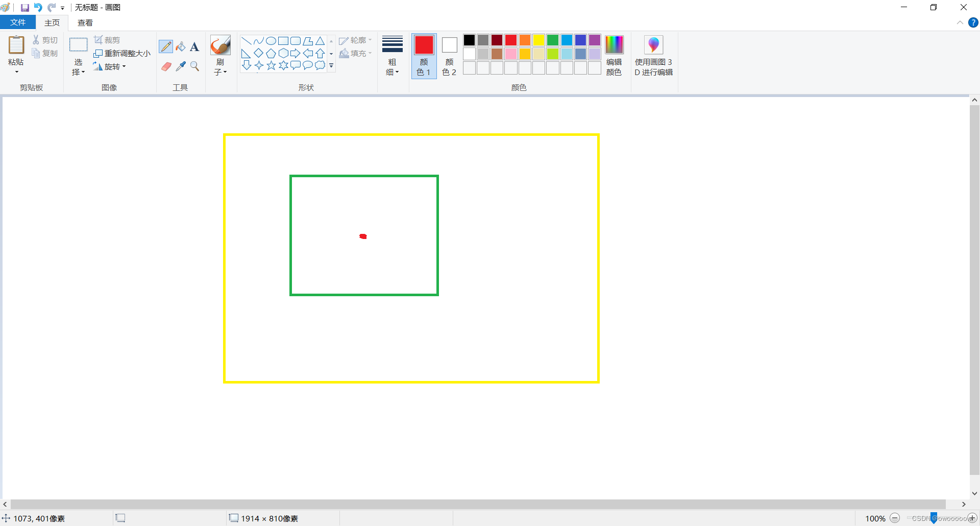Click the rectangular selection icon
980x526 pixels.
point(78,45)
